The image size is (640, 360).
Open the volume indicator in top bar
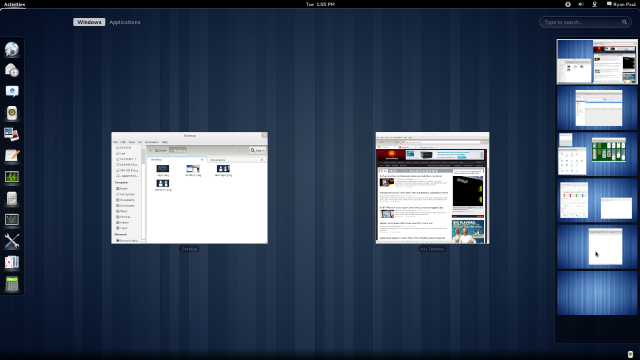coord(581,4)
